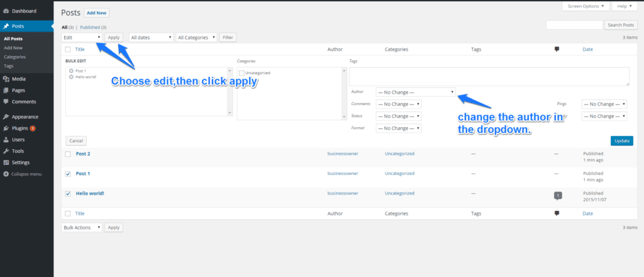Toggle select-all checkbox in table footer
This screenshot has height=277, width=644.
[x=68, y=213]
